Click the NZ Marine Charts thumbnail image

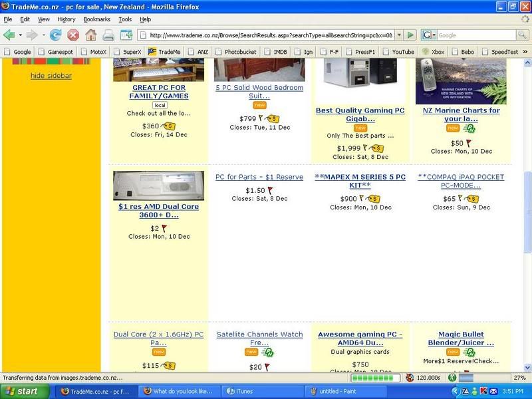click(461, 81)
